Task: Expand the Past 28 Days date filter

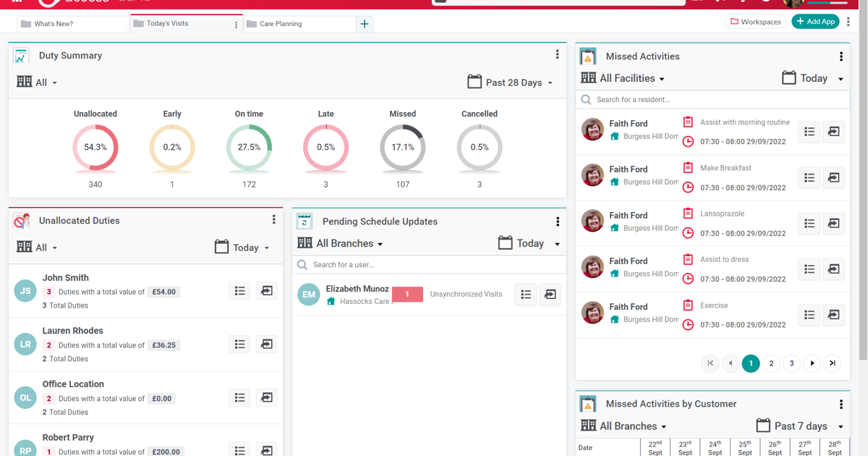Action: tap(511, 83)
